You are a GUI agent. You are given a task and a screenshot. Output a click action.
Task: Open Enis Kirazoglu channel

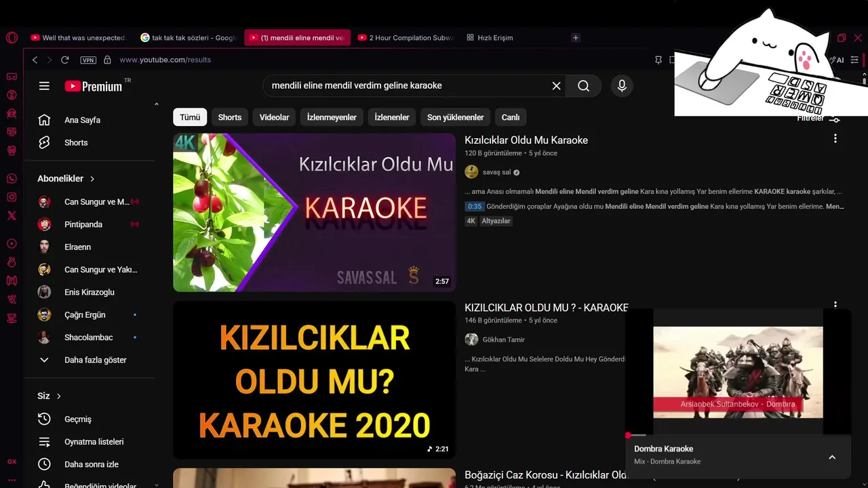[x=89, y=292]
